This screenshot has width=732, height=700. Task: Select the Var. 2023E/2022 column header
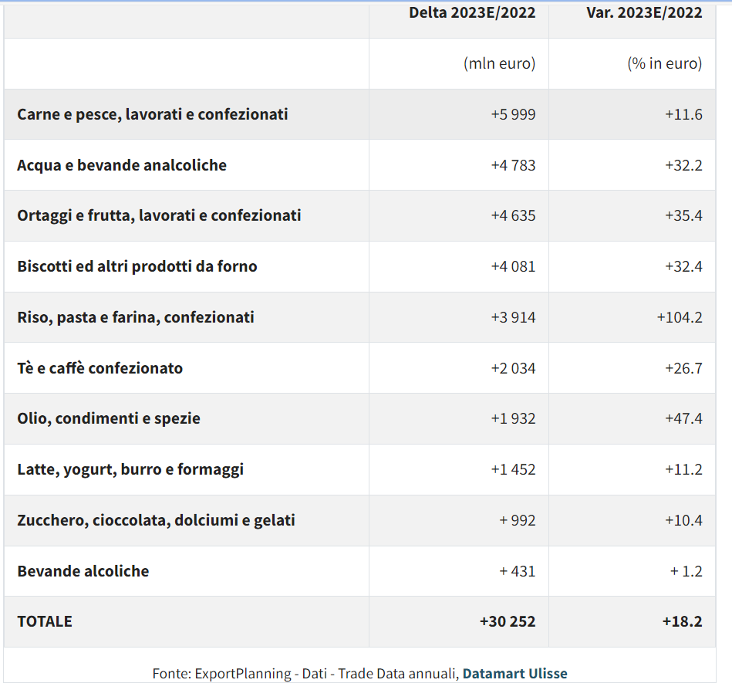pyautogui.click(x=644, y=12)
